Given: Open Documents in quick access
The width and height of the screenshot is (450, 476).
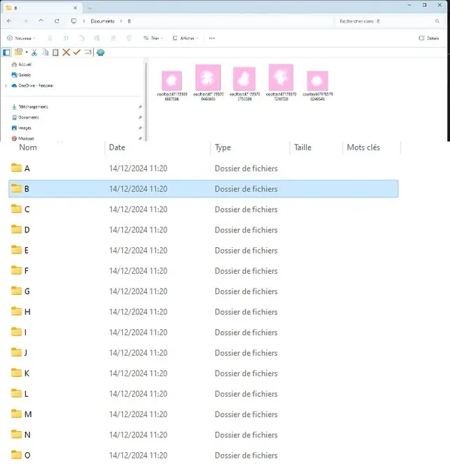Looking at the screenshot, I should coord(29,117).
